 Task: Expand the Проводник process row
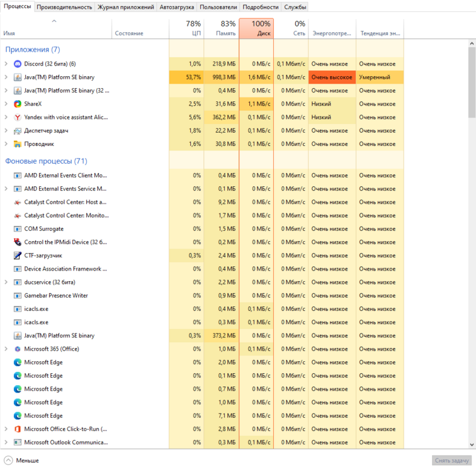(x=6, y=144)
